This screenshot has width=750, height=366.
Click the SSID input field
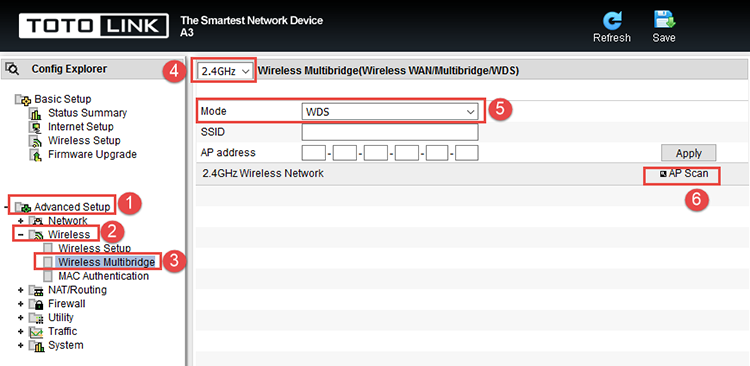(390, 132)
